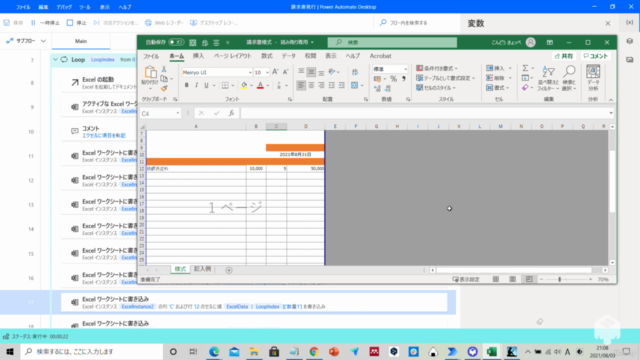Click the Windows Start button
This screenshot has height=360, width=640.
10,351
